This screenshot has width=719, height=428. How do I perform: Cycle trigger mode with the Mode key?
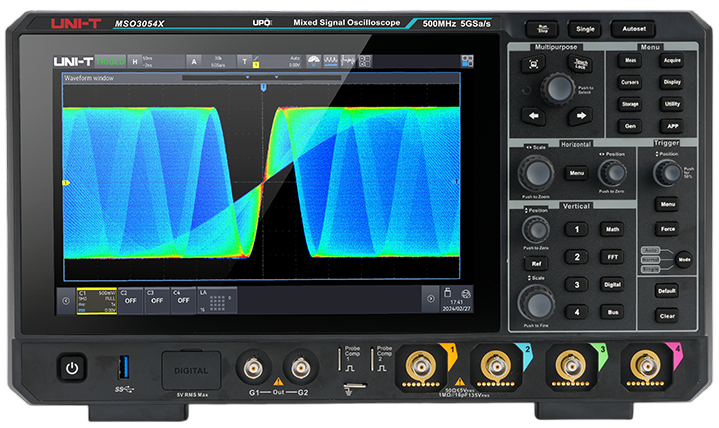(684, 260)
